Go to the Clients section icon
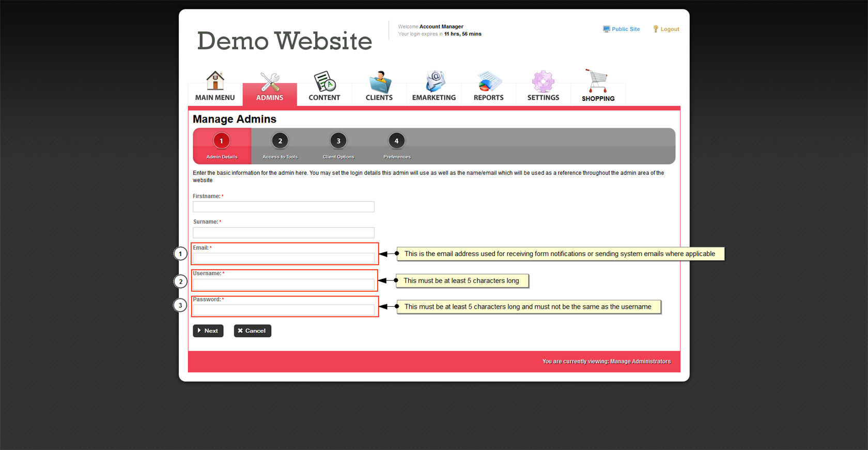 coord(379,82)
